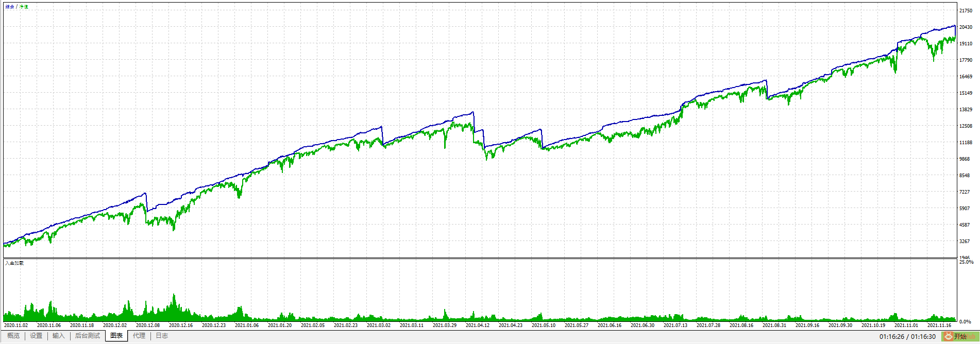Viewport: 980px width, 344px height.
Task: Click the 3267 axis value
Action: [965, 241]
